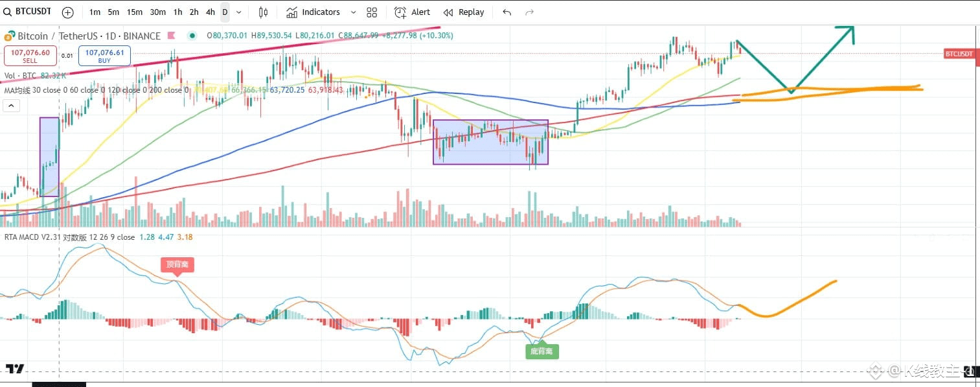Image resolution: width=980 pixels, height=387 pixels.
Task: Expand the timeframe dropdown chevron after D
Action: [x=239, y=12]
